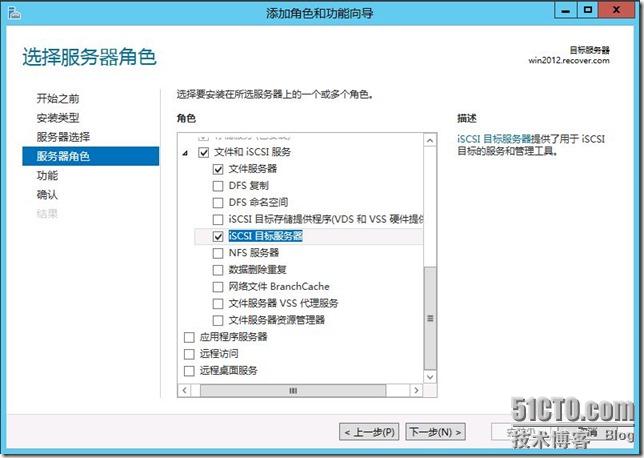Enable the 远程桌面服务 role checkbox
The width and height of the screenshot is (644, 458).
[x=189, y=371]
